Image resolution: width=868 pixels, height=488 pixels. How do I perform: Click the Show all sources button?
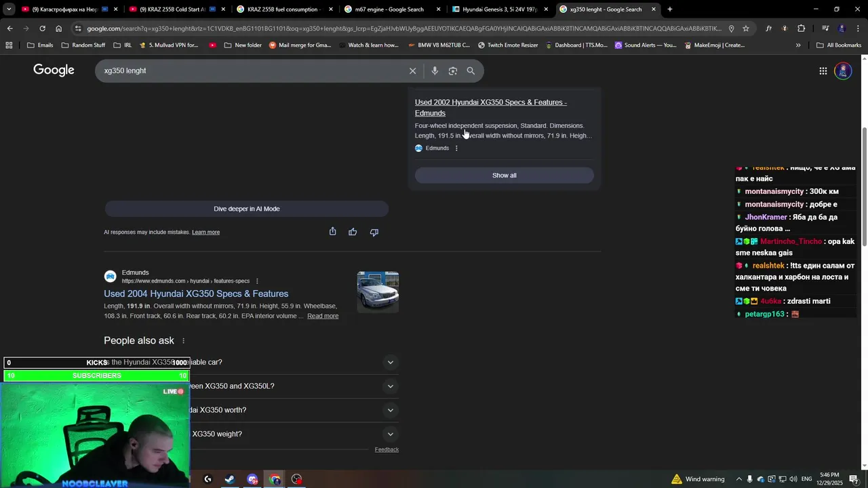coord(505,176)
